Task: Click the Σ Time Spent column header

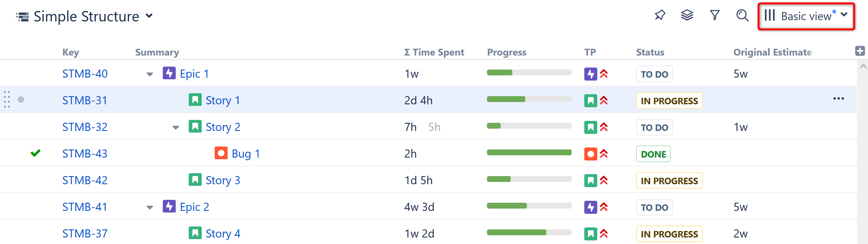Action: point(434,52)
